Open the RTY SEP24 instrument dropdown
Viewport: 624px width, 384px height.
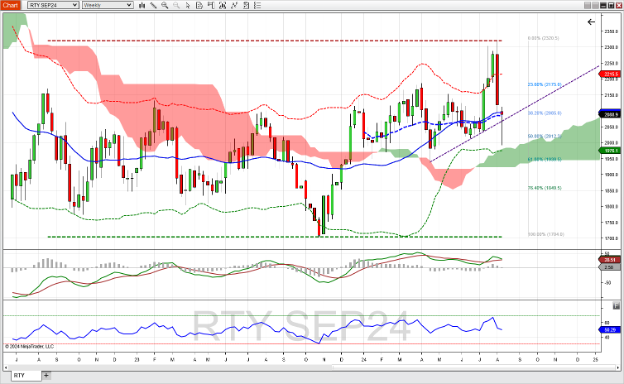pyautogui.click(x=53, y=5)
